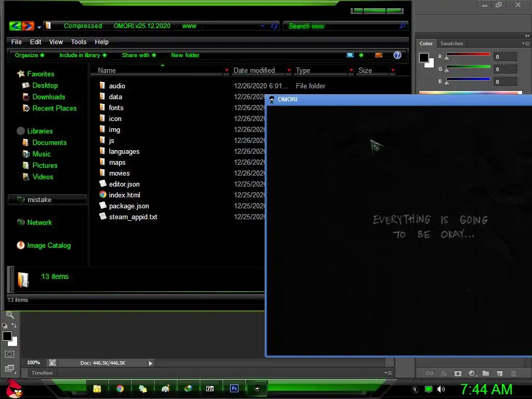Click status bar document info arrow
This screenshot has height=399, width=532.
(150, 363)
